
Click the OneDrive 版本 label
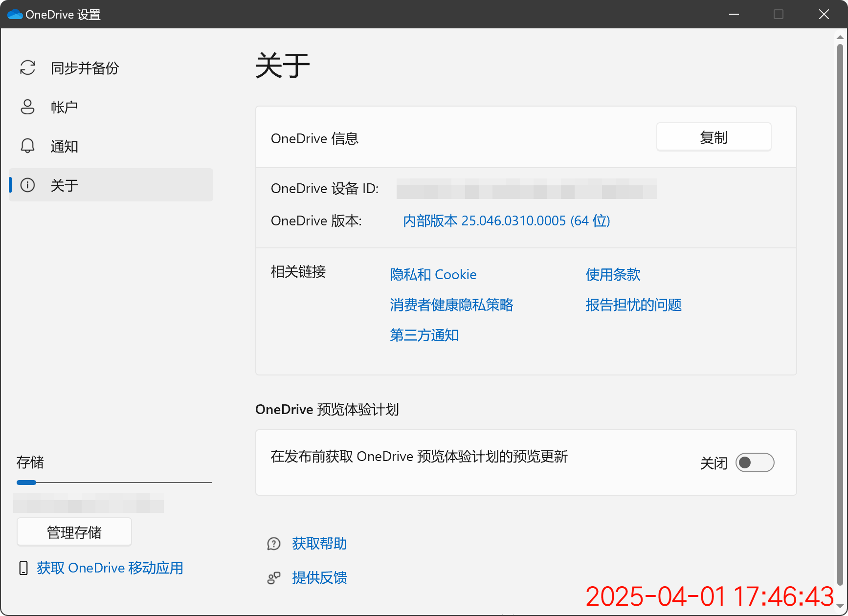316,221
